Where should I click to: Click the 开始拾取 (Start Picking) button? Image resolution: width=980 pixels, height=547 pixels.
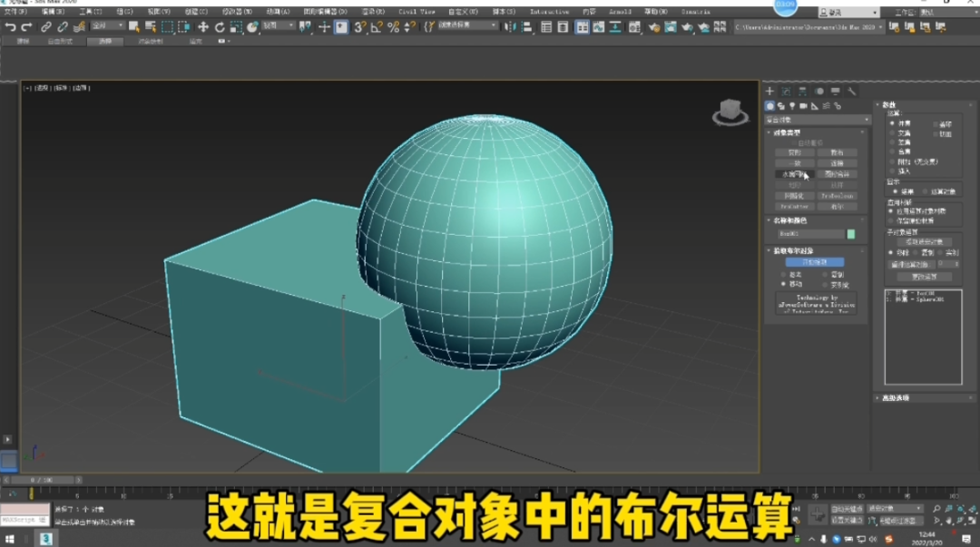coord(814,262)
